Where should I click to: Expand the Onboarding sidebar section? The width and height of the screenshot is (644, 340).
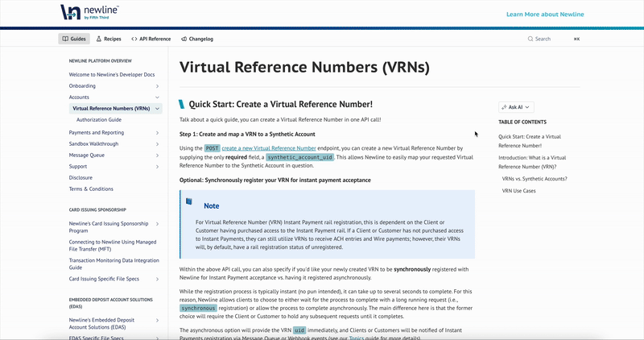click(157, 85)
